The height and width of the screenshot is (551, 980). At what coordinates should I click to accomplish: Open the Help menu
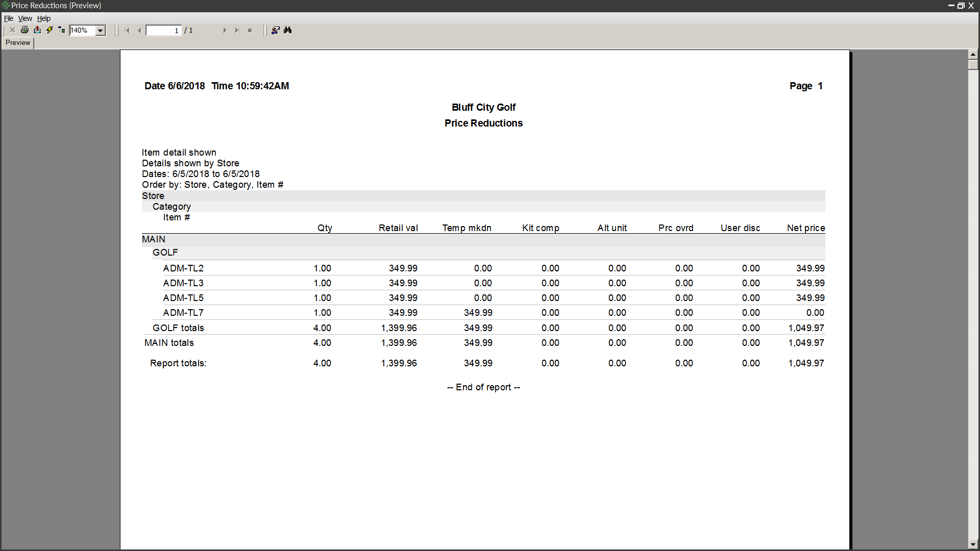pos(44,18)
